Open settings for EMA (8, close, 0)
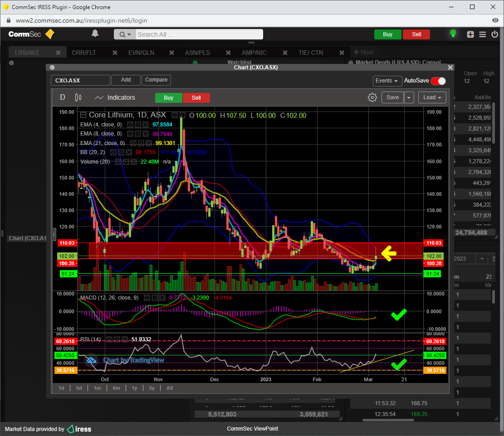The height and width of the screenshot is (436, 504). (x=138, y=134)
